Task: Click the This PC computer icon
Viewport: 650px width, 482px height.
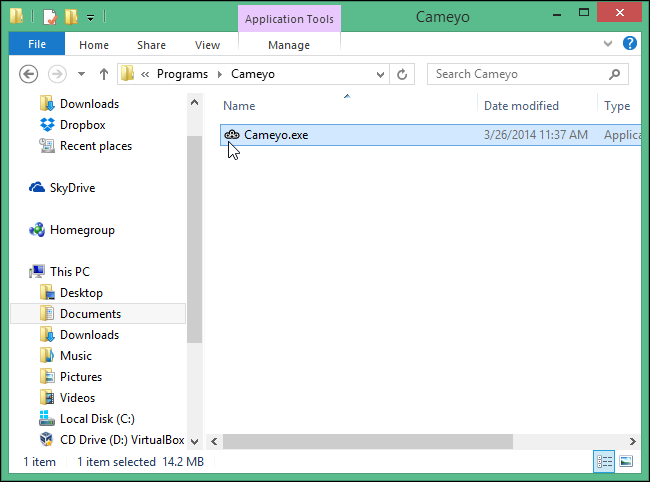Action: [x=37, y=271]
